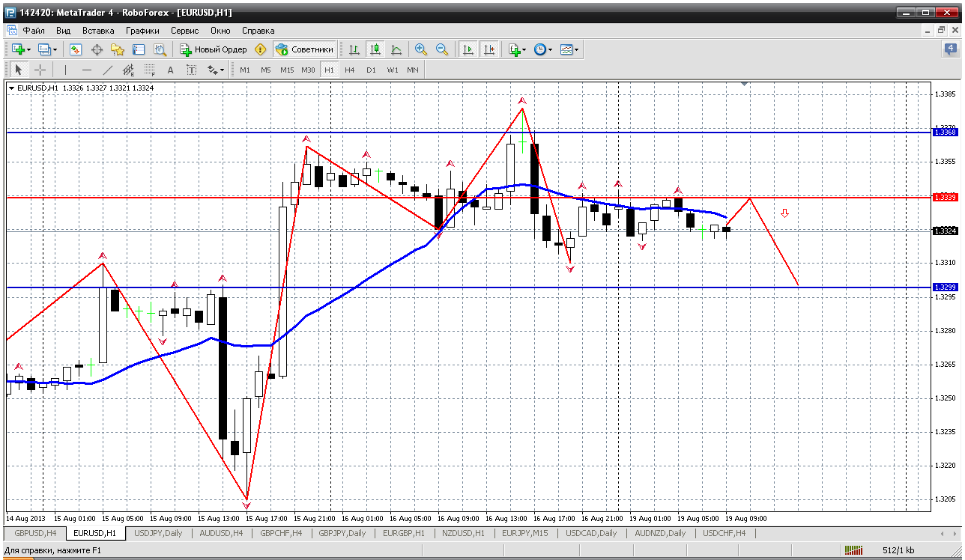Expand the indicators dropdown arrow

coord(524,50)
